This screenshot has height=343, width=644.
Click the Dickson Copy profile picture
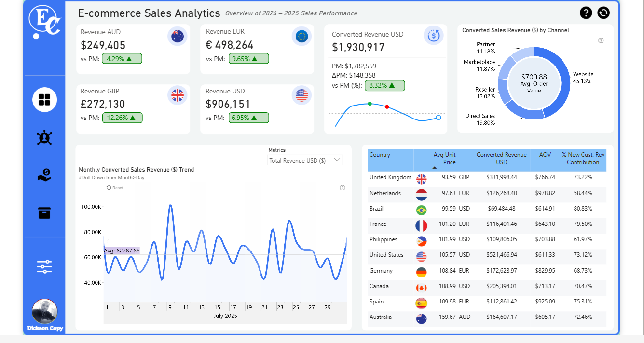coord(44,310)
